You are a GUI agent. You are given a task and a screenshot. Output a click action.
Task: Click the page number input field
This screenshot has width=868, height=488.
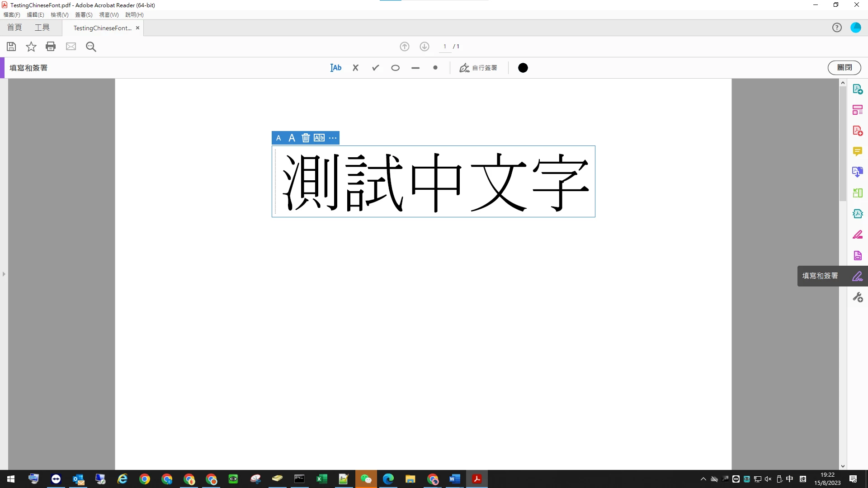click(x=445, y=47)
